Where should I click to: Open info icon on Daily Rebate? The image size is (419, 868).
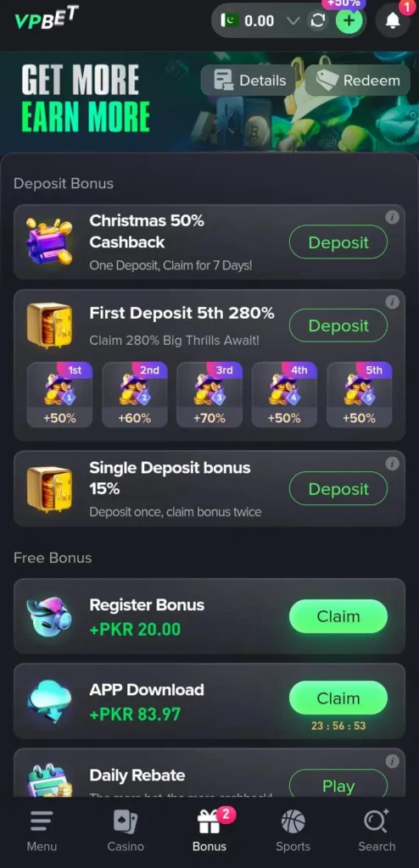pos(393,761)
